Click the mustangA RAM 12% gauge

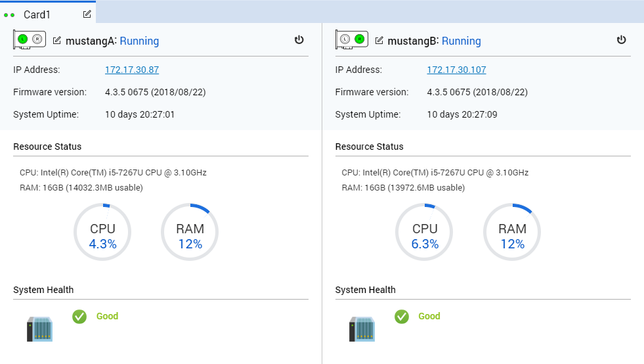(x=190, y=232)
